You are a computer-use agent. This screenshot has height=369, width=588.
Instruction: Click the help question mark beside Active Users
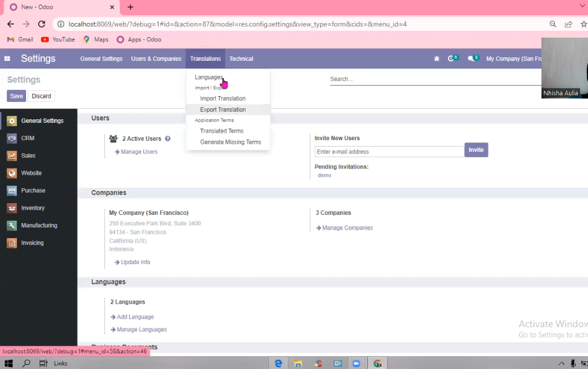point(168,138)
